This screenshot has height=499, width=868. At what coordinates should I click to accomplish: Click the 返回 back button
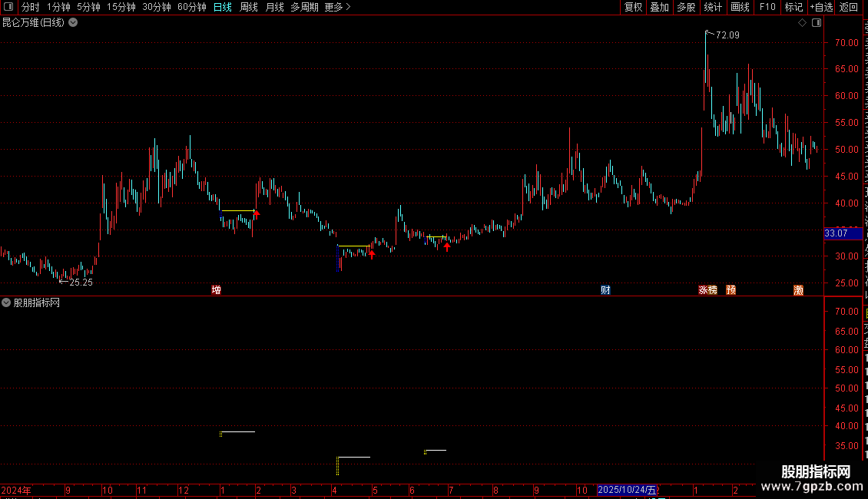(848, 7)
